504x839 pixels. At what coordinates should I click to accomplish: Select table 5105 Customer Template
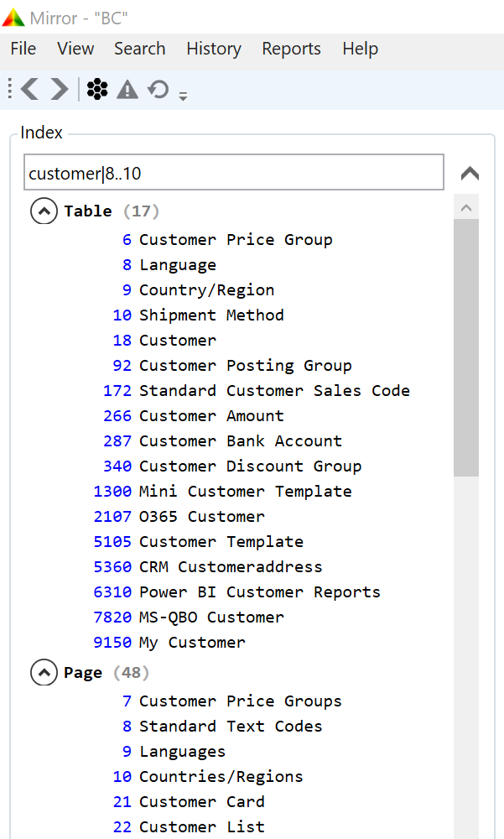198,541
